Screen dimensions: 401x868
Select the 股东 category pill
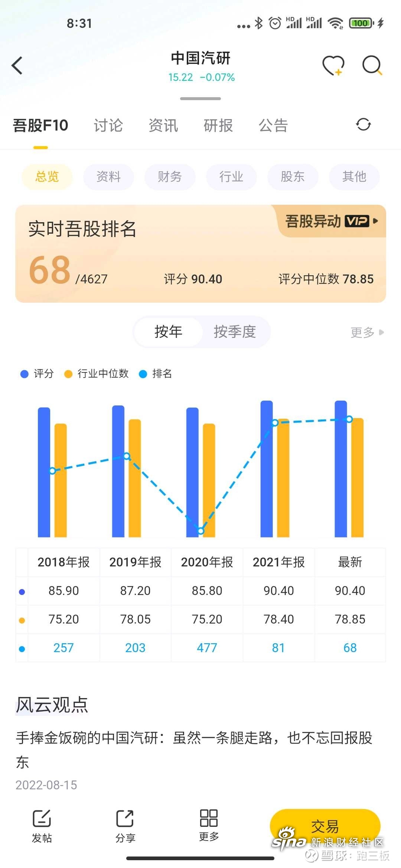coord(293,177)
